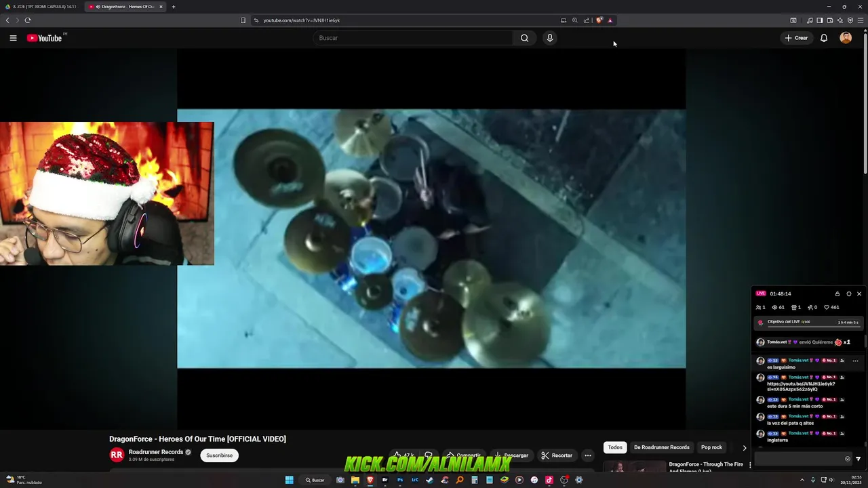The height and width of the screenshot is (488, 868).
Task: Open a new browser tab plus button
Action: click(x=174, y=7)
